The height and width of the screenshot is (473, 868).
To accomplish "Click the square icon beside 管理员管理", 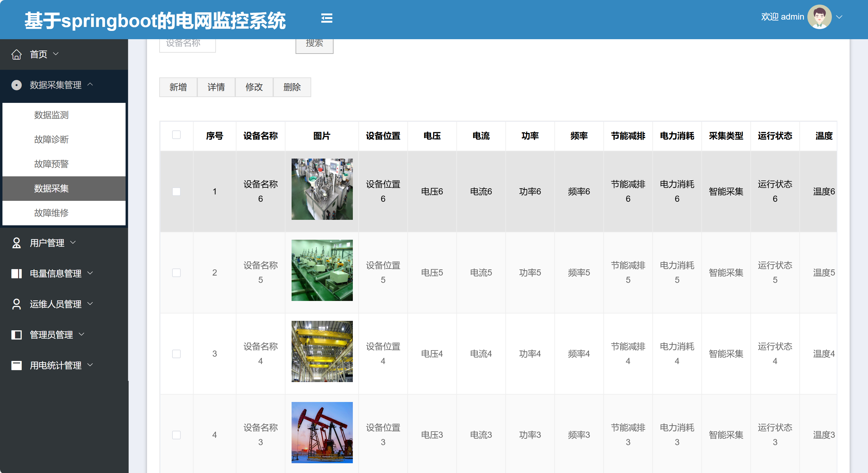I will pyautogui.click(x=17, y=335).
